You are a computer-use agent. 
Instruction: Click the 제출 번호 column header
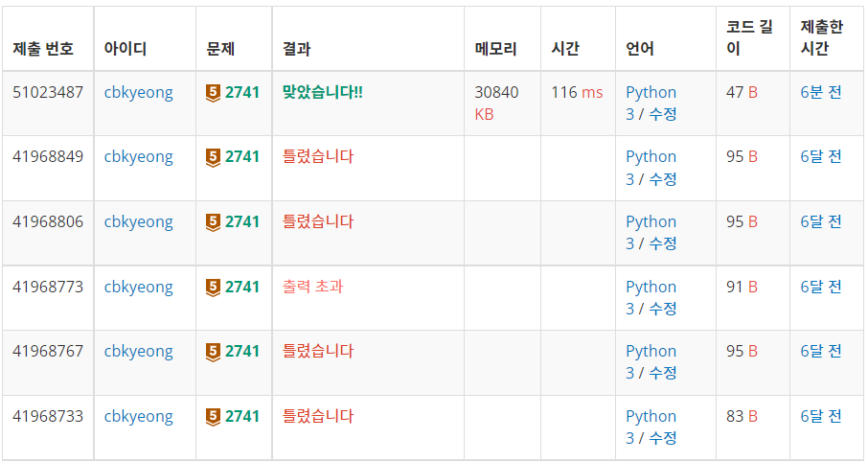[43, 49]
